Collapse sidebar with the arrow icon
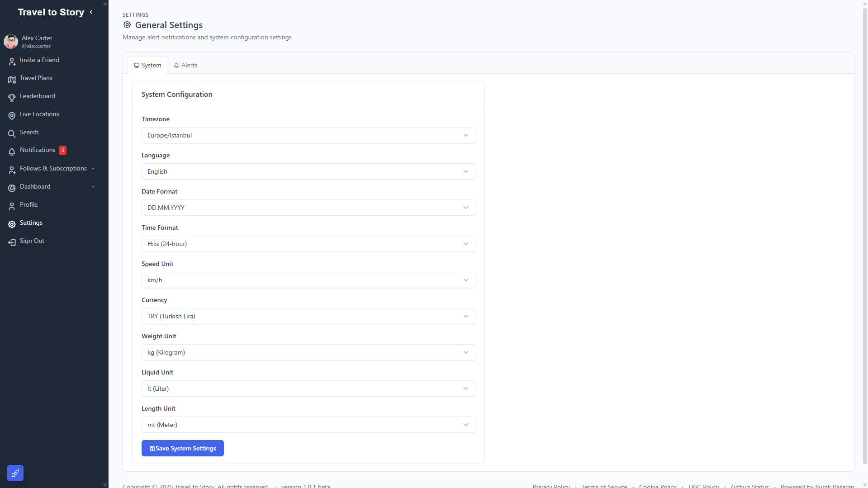Viewport: 868px width, 488px height. point(91,12)
